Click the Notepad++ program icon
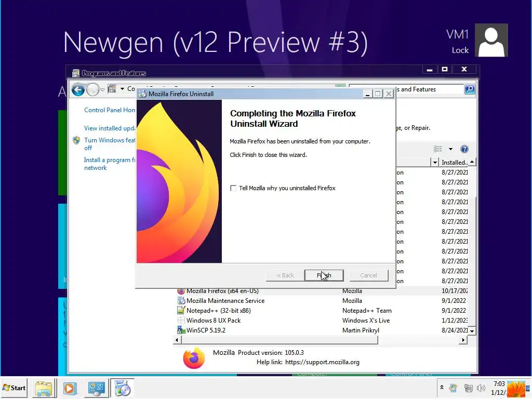532x399 pixels. click(x=181, y=311)
